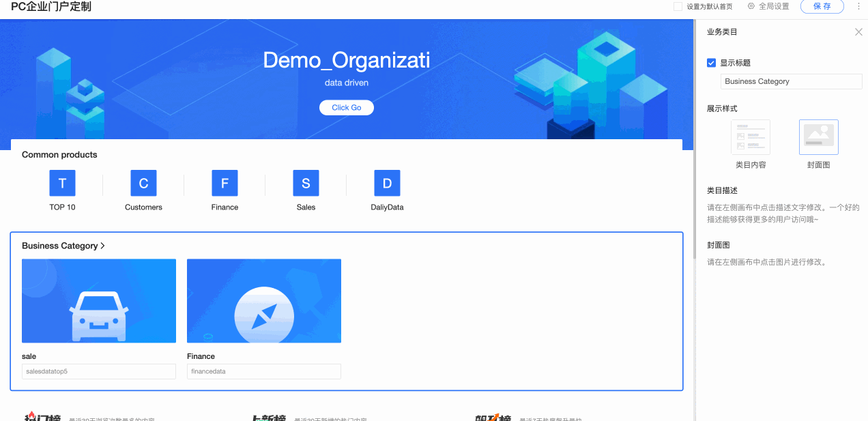
Task: Open the global settings gear
Action: click(x=751, y=6)
